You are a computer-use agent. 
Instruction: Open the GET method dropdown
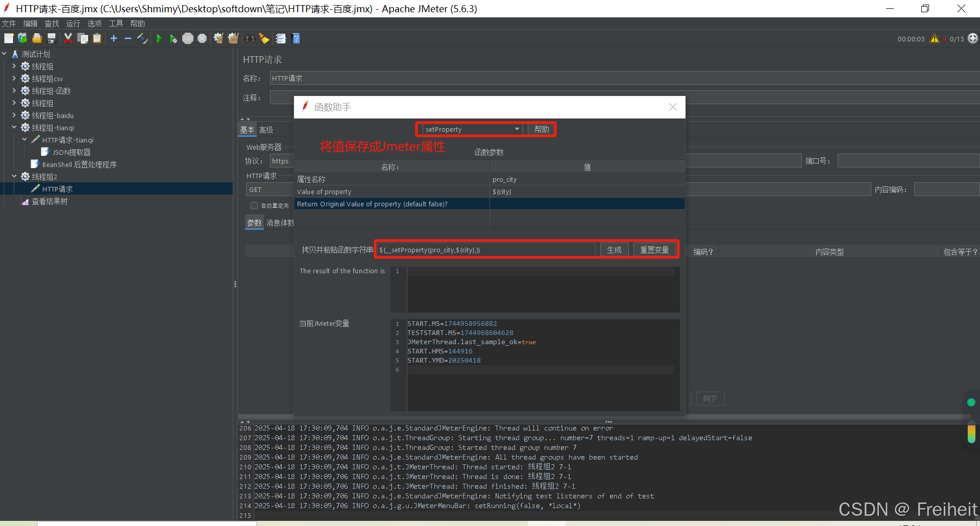pyautogui.click(x=270, y=189)
